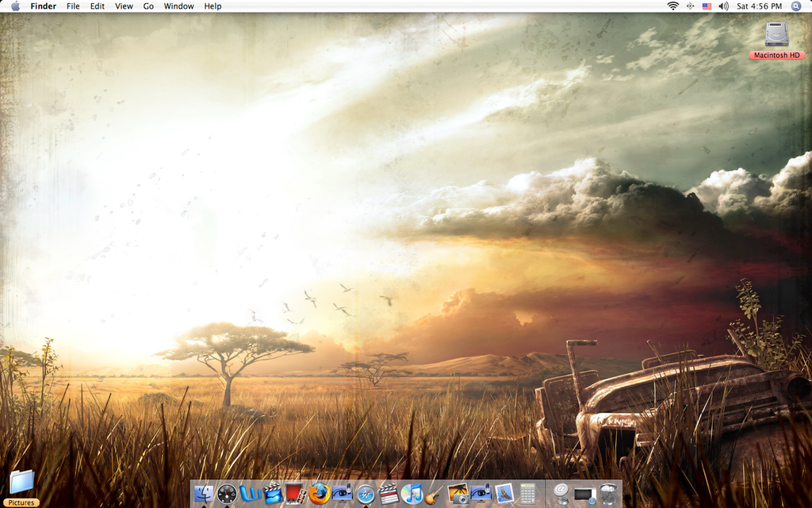Open Spotlight search
Viewport: 812px width, 508px height.
(796, 6)
